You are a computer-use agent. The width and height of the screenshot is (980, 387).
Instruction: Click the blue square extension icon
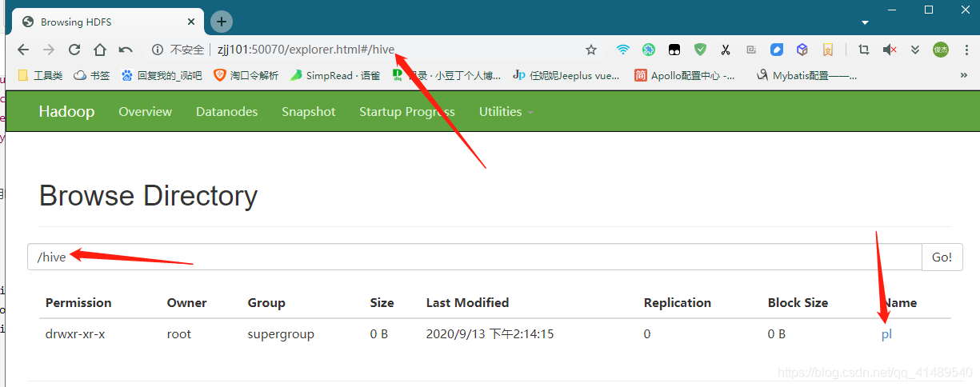pos(777,50)
